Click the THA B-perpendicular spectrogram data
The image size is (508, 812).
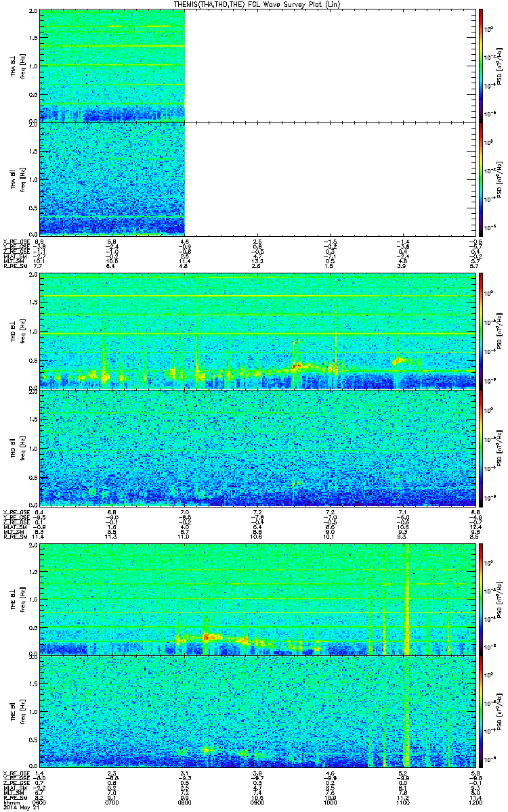[x=112, y=66]
